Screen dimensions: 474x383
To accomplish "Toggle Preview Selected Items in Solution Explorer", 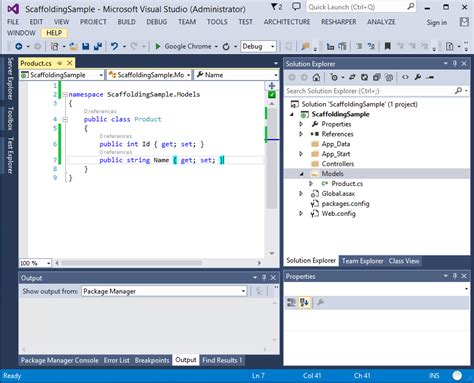I will pos(430,77).
